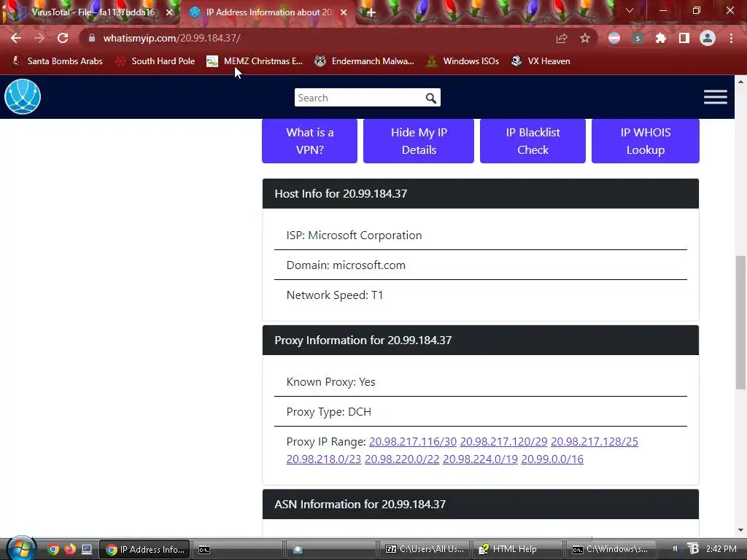Click the page scrollbar thumb
The height and width of the screenshot is (560, 747).
740,322
